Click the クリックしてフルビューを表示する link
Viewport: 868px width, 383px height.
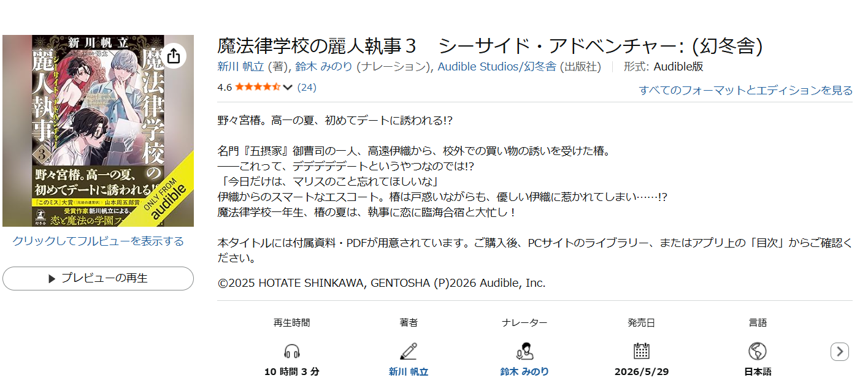click(98, 241)
